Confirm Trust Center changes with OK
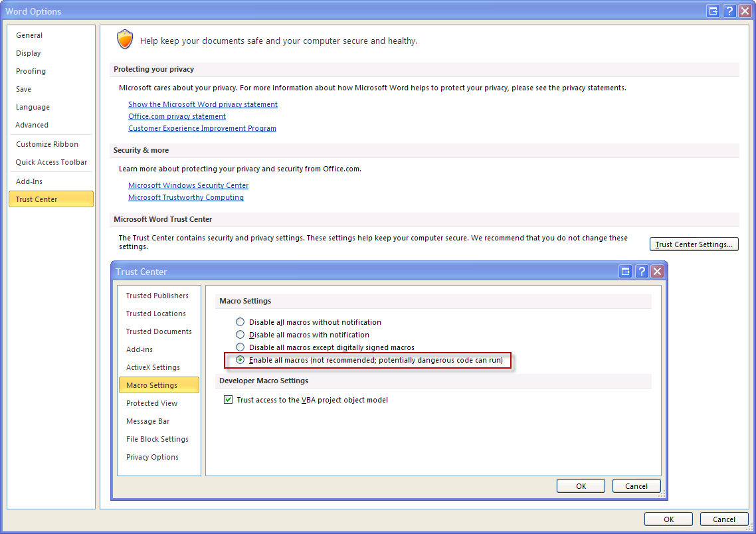Image resolution: width=756 pixels, height=534 pixels. point(580,486)
